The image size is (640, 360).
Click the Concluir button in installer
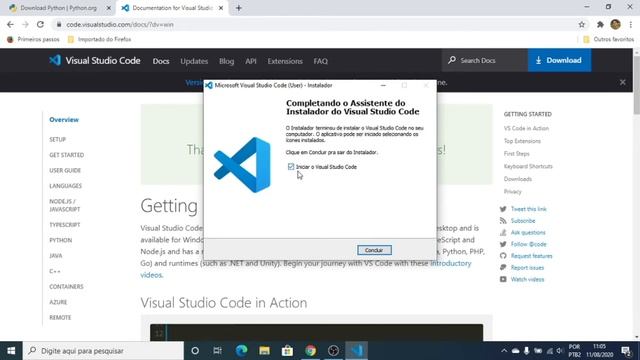tap(374, 250)
